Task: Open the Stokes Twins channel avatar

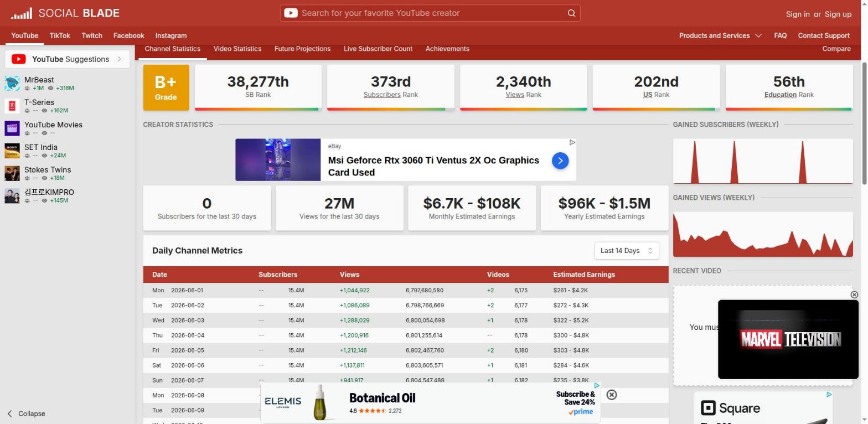Action: point(12,173)
